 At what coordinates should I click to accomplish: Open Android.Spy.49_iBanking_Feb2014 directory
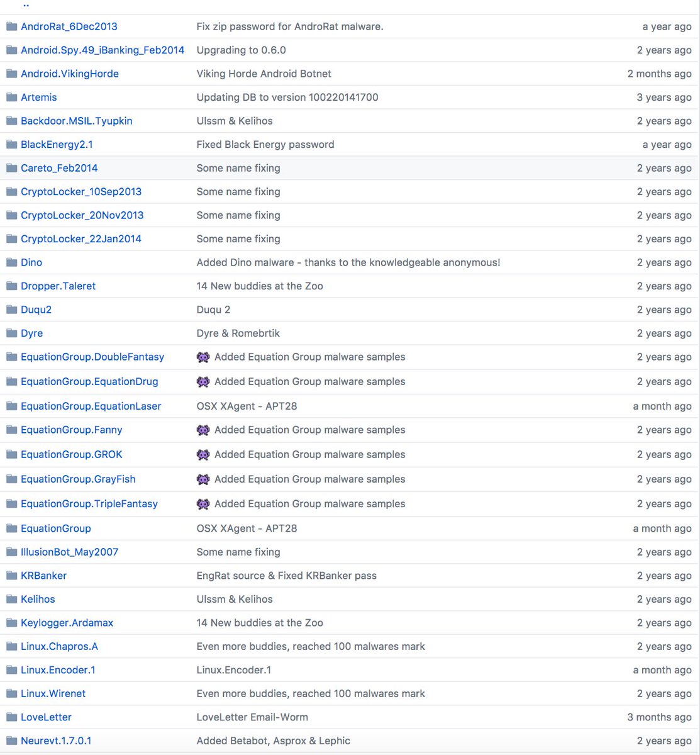tap(103, 50)
